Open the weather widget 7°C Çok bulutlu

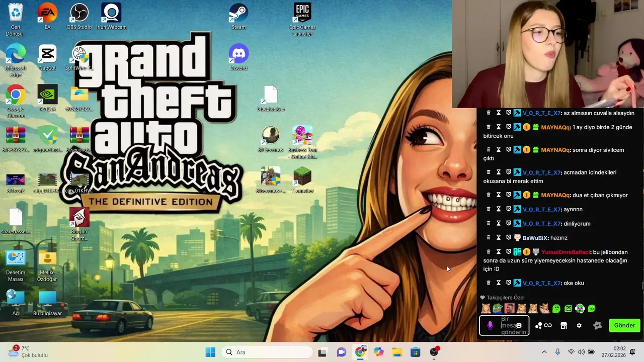point(29,352)
